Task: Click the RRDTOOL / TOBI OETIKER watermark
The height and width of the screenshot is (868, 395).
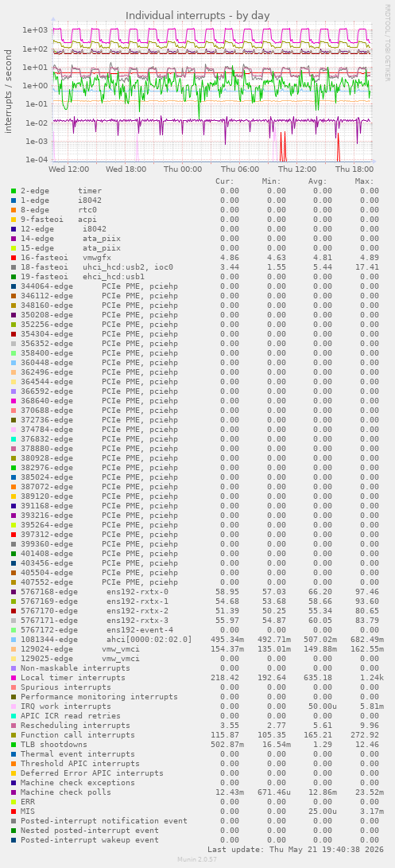Action: coord(387,42)
